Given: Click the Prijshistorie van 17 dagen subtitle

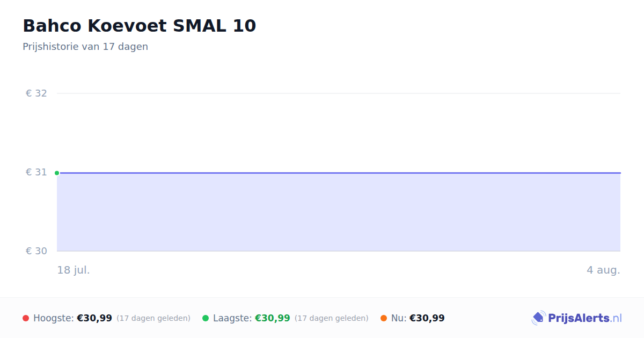Looking at the screenshot, I should click(85, 47).
